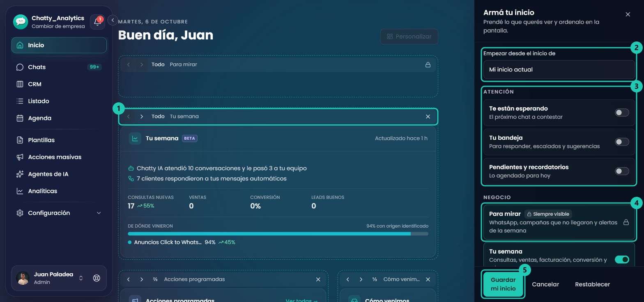Enable the Te están esperando switch
The image size is (644, 302).
tap(622, 113)
